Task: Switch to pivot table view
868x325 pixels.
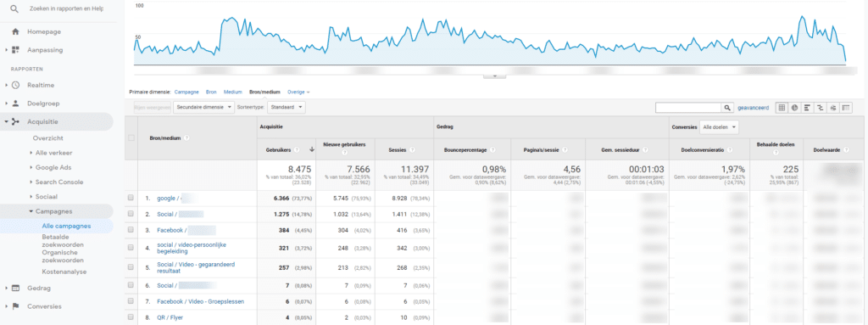Action: 845,108
